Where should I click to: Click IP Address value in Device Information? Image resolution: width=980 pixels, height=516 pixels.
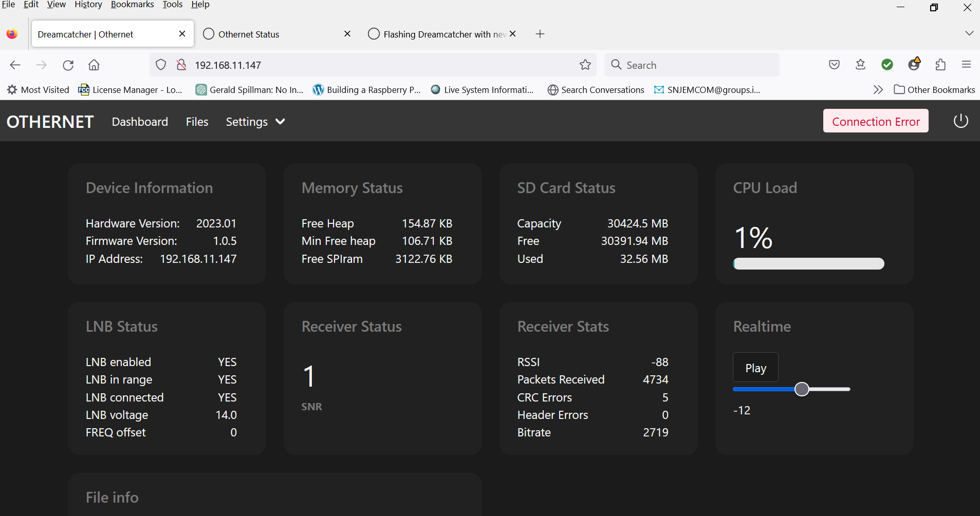pyautogui.click(x=198, y=259)
